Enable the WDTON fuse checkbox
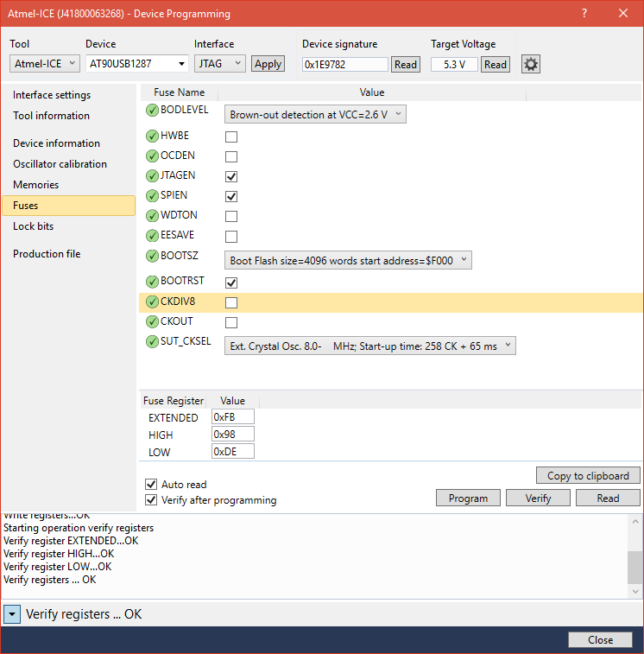644x654 pixels. click(231, 217)
